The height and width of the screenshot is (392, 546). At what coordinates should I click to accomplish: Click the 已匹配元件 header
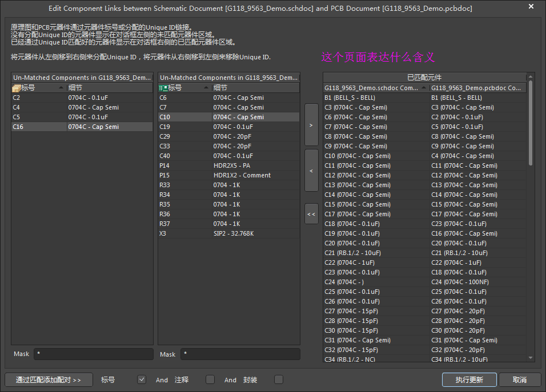(x=424, y=77)
